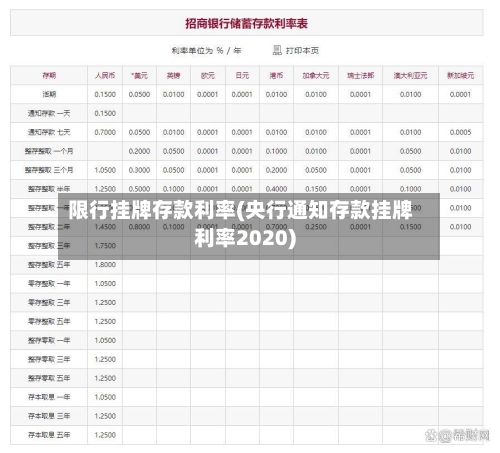Select the 通知存款 一天 row label
Image resolution: width=500 pixels, height=453 pixels.
coord(49,113)
